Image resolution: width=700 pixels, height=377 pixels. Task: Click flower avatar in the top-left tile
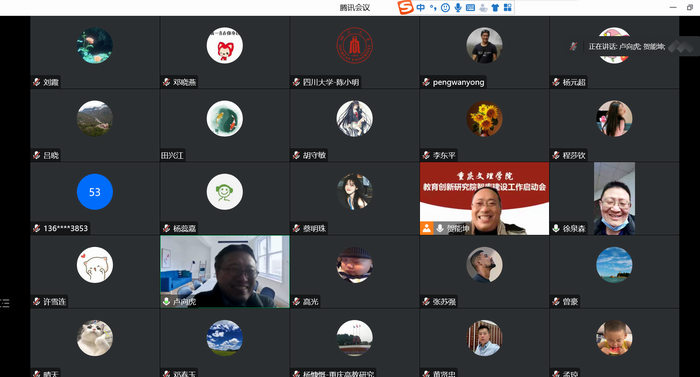click(x=95, y=45)
